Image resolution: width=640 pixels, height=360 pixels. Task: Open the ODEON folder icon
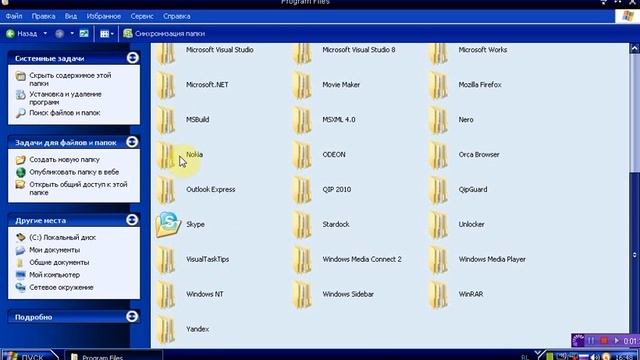click(302, 155)
